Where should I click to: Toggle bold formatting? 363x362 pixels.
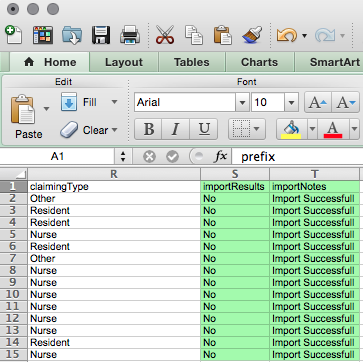click(148, 129)
